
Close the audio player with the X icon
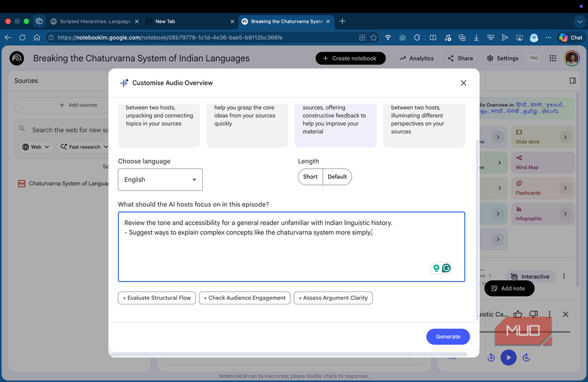(566, 314)
